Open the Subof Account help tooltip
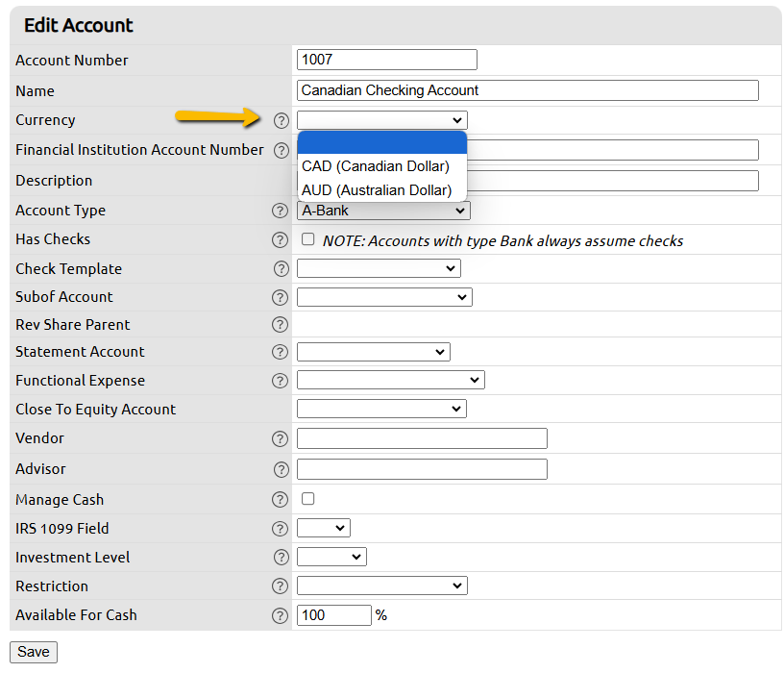 [x=280, y=297]
